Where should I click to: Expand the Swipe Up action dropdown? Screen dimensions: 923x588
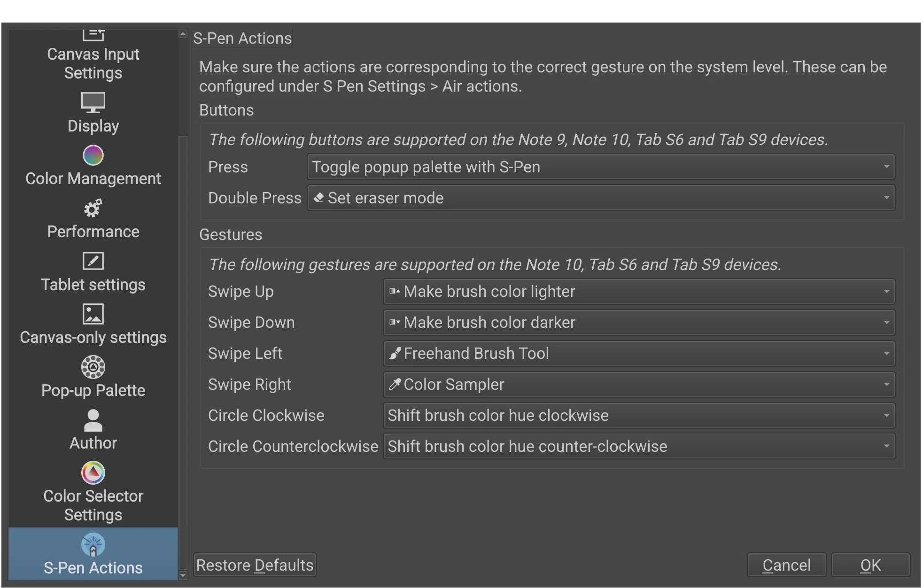click(x=639, y=291)
